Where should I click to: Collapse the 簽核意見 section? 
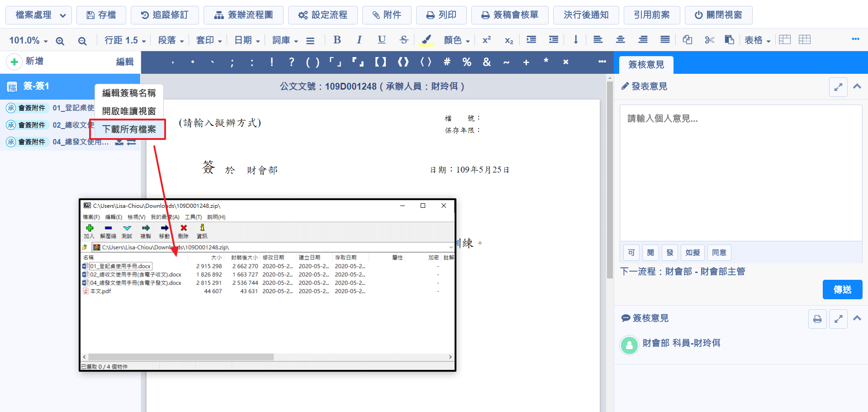857,318
